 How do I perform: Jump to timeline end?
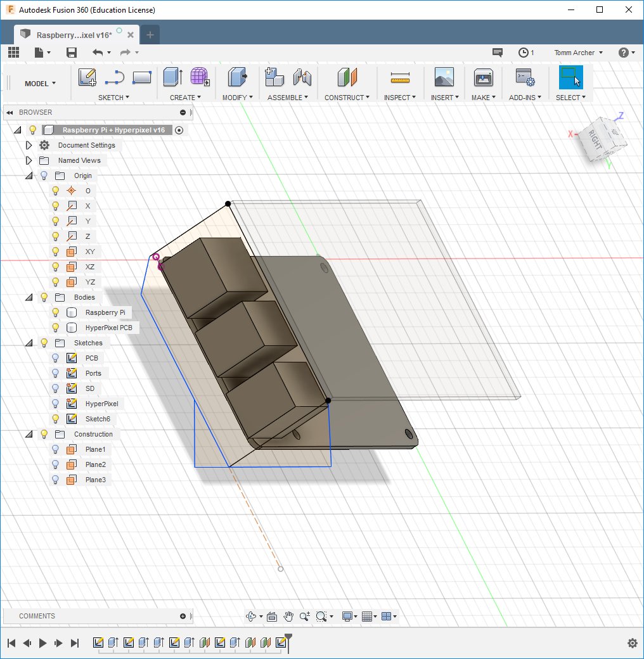[74, 643]
